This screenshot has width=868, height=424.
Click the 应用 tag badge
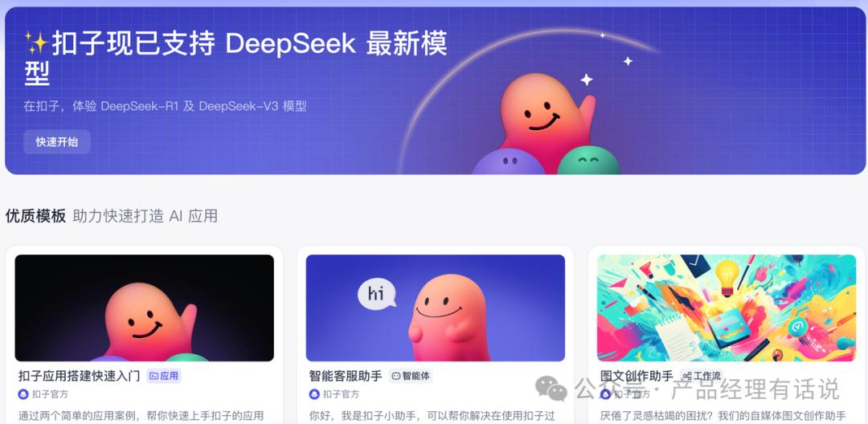pyautogui.click(x=164, y=377)
